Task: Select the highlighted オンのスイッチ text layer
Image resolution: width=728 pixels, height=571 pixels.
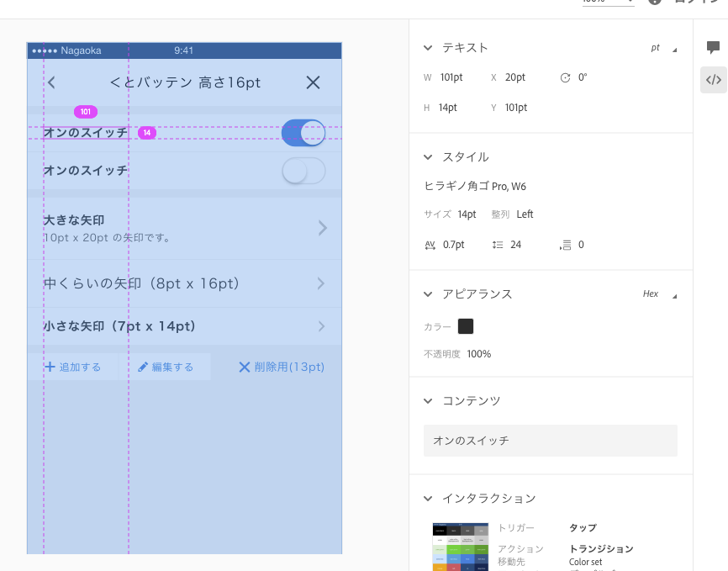Action: (86, 133)
